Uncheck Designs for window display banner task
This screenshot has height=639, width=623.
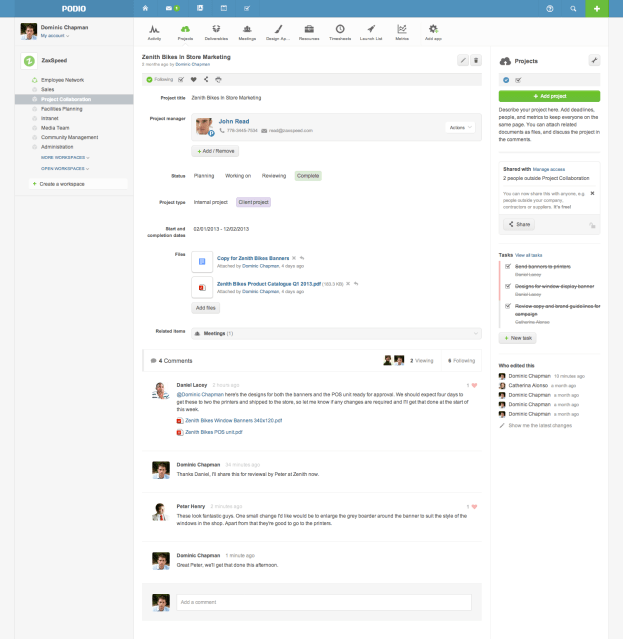[x=508, y=286]
